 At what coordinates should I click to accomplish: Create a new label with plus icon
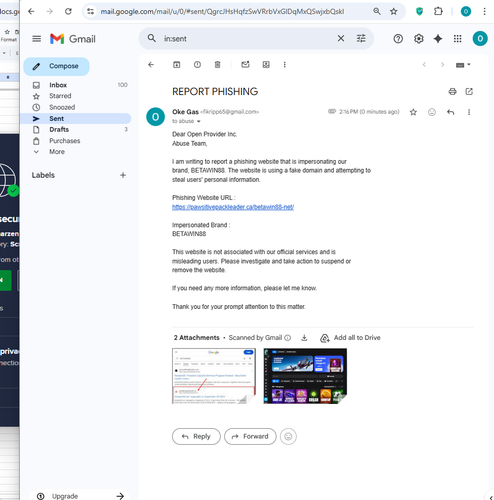click(123, 175)
